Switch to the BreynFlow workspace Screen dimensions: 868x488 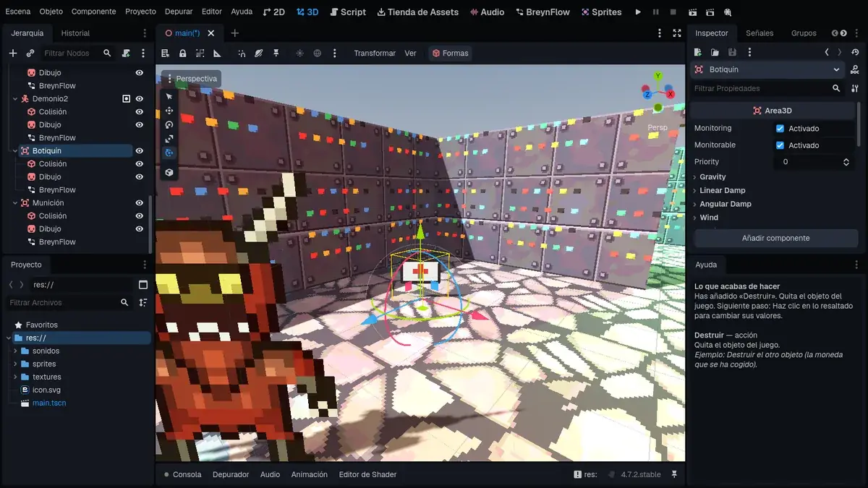click(542, 12)
